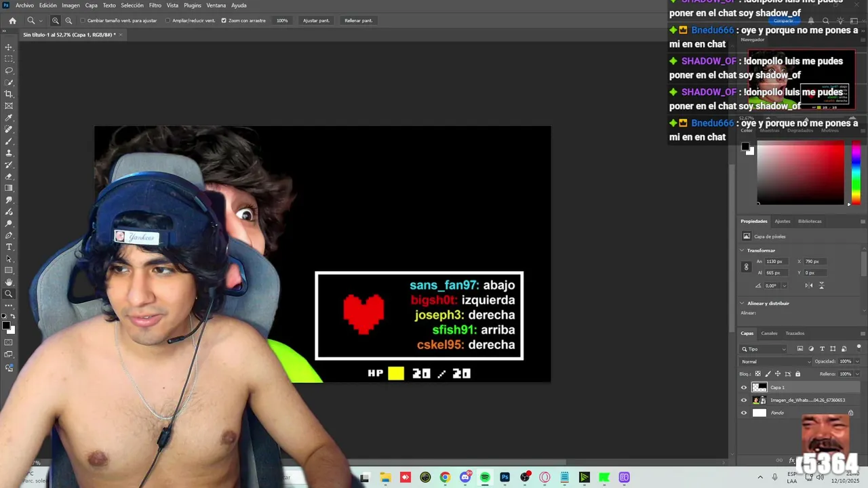Viewport: 868px width, 488px height.
Task: Close the 'Sin título-1' document tab
Action: click(x=121, y=35)
